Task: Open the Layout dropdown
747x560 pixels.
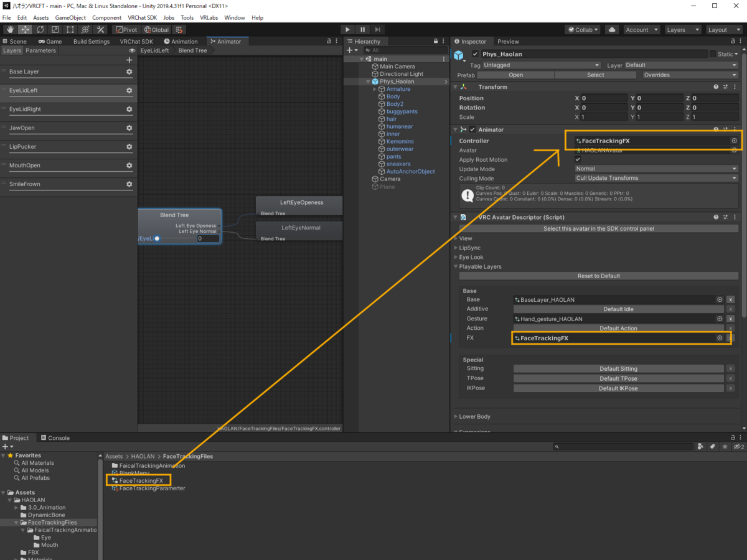Action: 723,29
